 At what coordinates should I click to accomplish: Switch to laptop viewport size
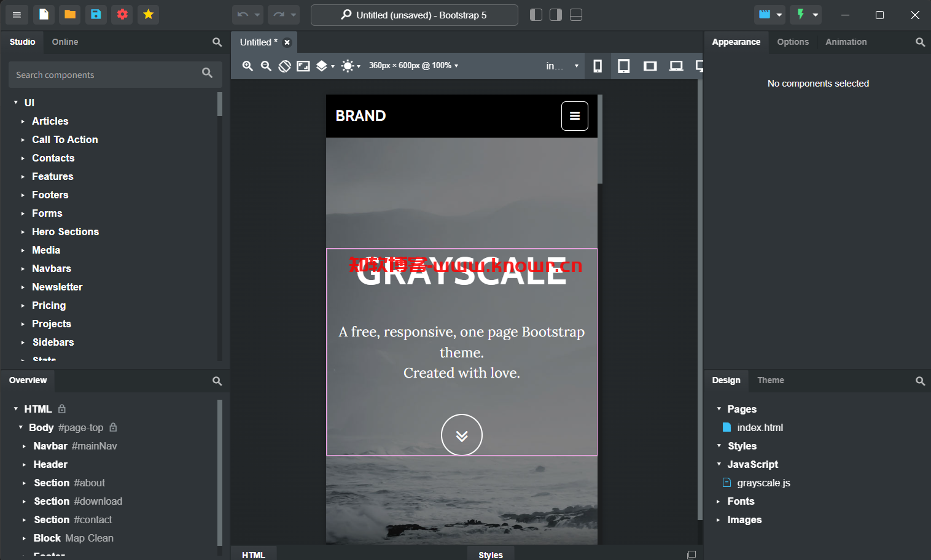(x=676, y=66)
